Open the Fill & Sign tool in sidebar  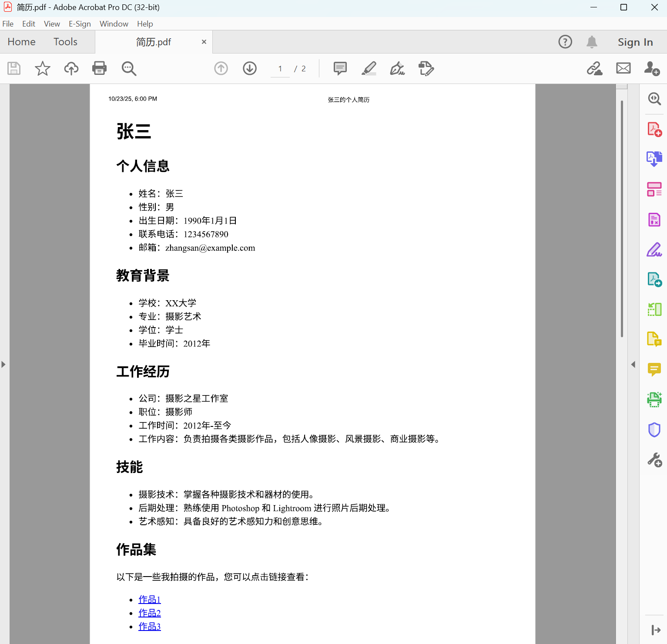(x=654, y=250)
